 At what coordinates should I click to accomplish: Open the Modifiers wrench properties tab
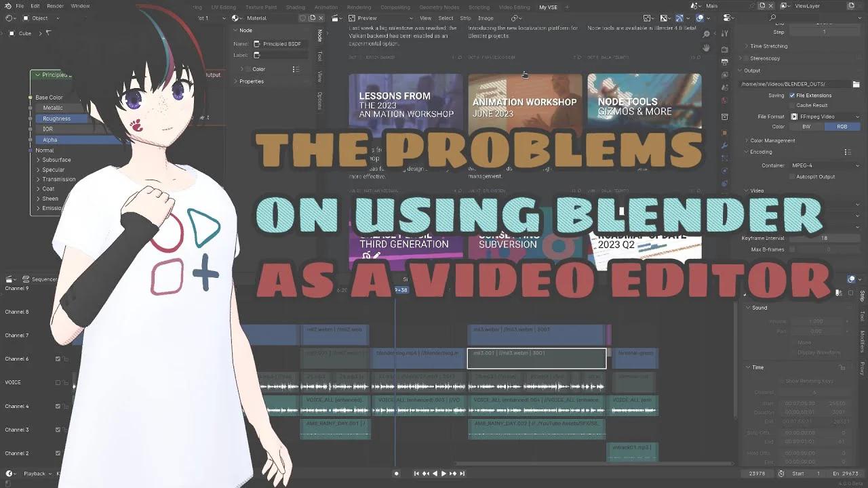tap(725, 145)
